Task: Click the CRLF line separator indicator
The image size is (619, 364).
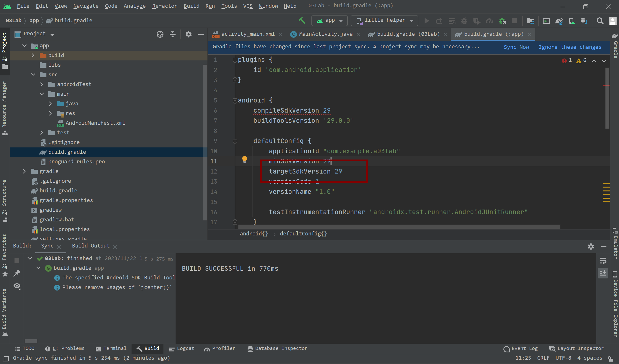Action: [543, 358]
